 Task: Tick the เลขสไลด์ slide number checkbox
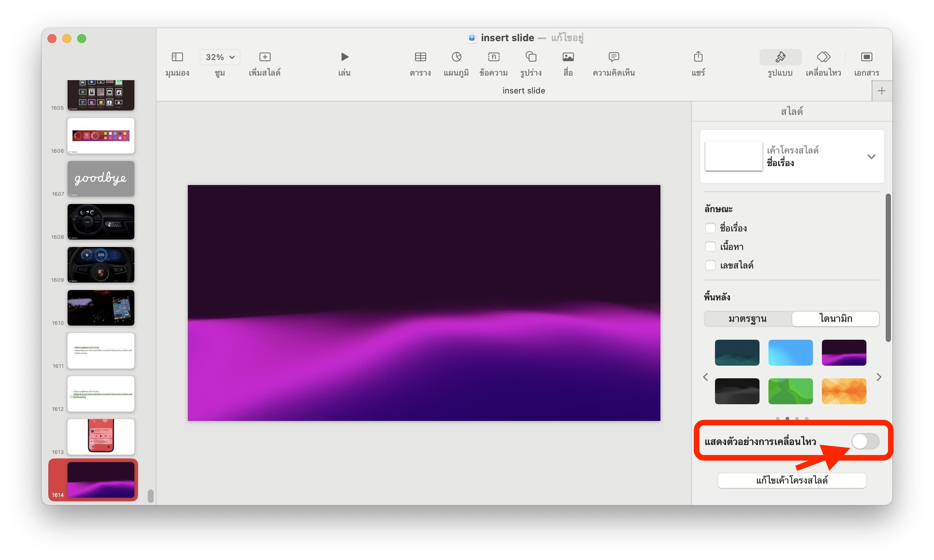point(710,265)
